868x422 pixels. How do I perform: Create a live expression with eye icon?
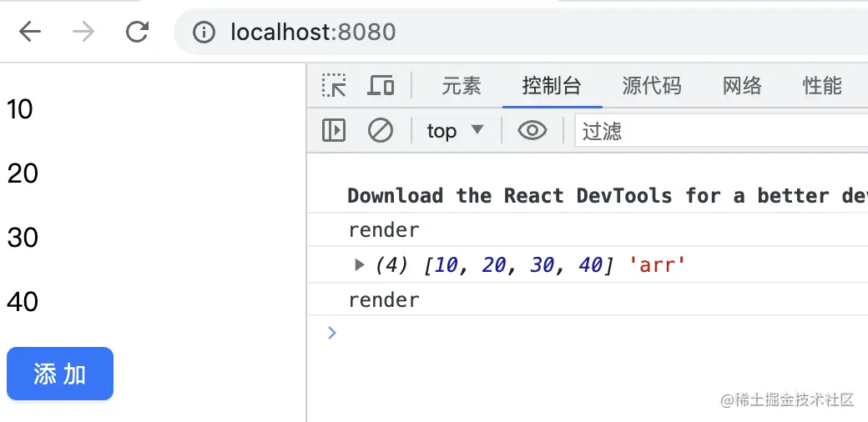(532, 131)
